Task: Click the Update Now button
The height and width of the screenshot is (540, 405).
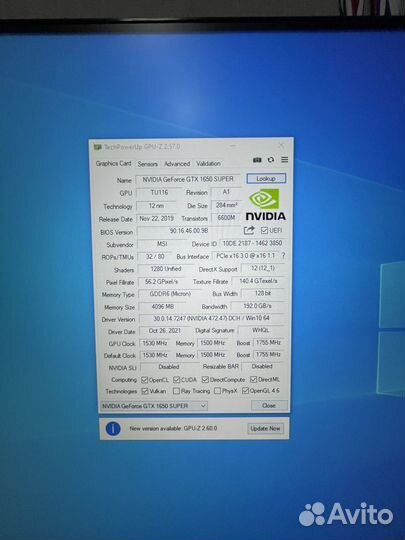Action: pyautogui.click(x=265, y=428)
